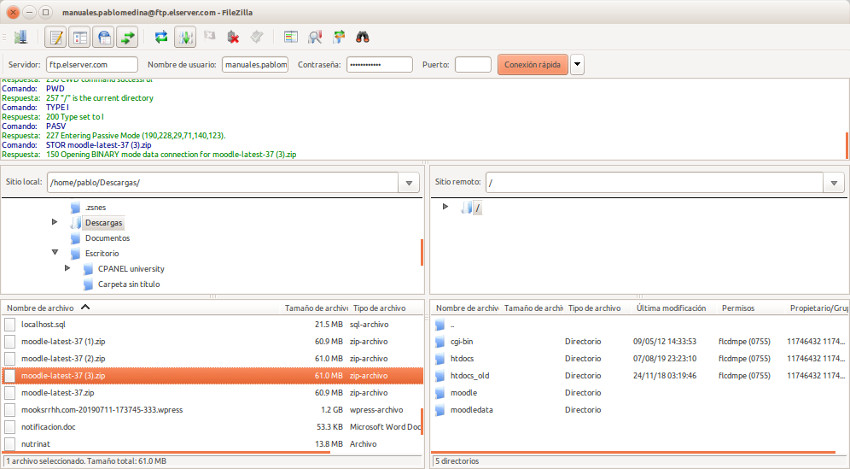Toggle processing of the transfer queue
This screenshot has height=469, width=850.
(185, 37)
